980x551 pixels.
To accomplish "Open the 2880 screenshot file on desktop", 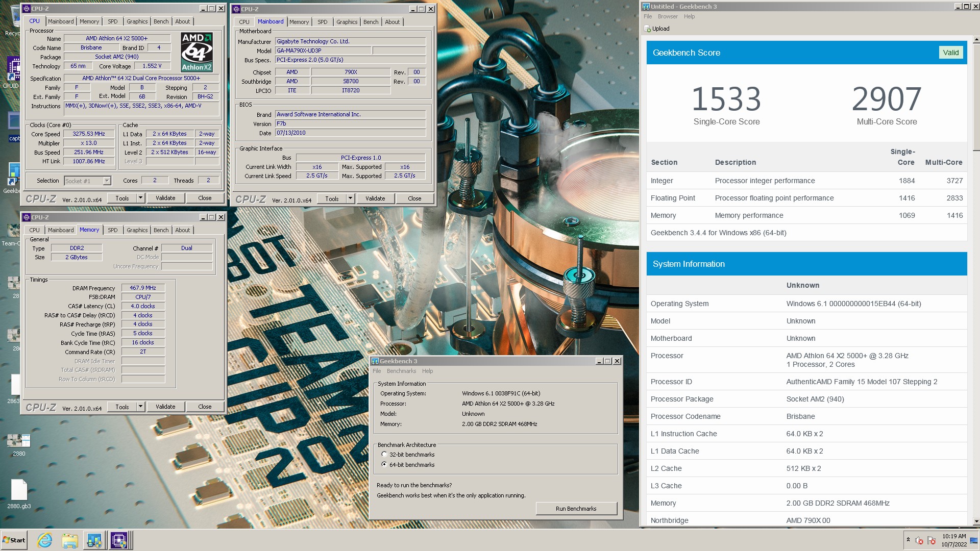I will [19, 444].
